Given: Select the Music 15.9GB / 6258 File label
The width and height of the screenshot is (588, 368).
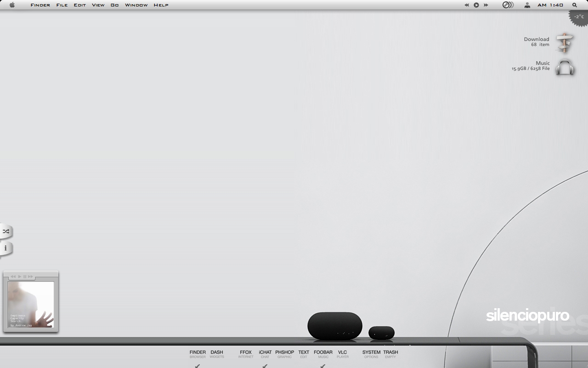Looking at the screenshot, I should 531,66.
